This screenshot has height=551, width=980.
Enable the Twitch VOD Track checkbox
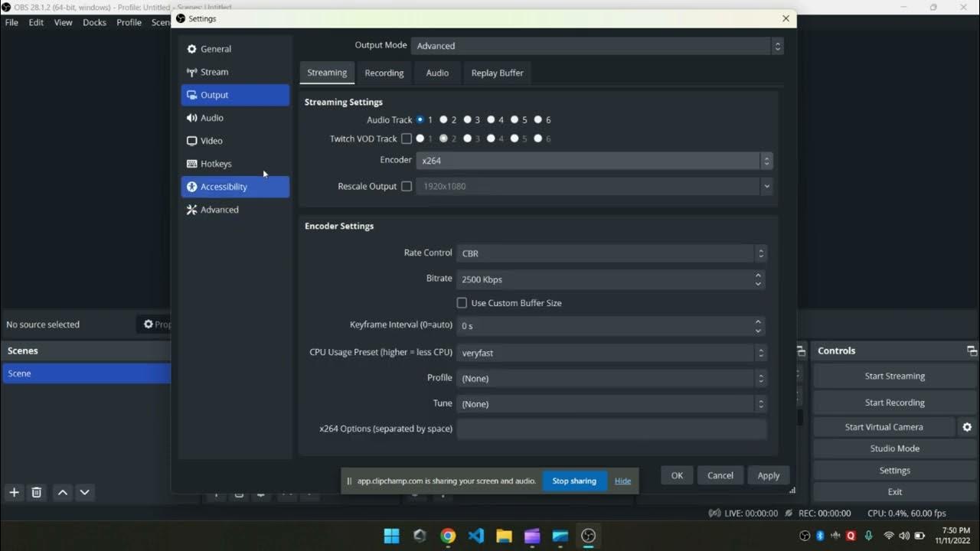(x=407, y=139)
